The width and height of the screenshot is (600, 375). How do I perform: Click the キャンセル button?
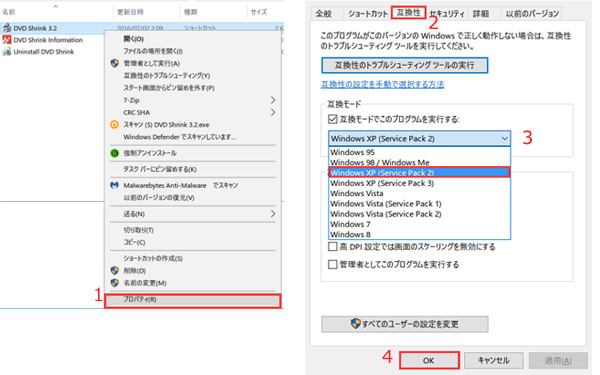(x=493, y=360)
